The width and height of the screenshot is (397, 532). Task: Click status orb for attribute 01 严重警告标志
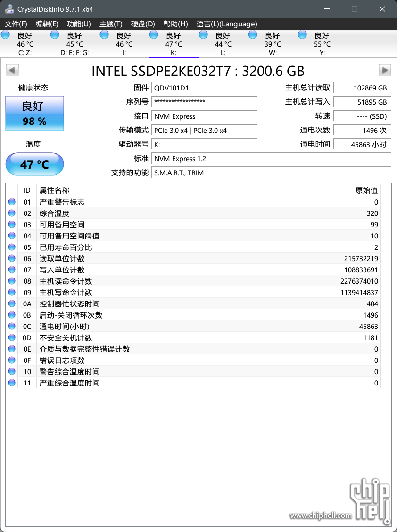pos(12,202)
